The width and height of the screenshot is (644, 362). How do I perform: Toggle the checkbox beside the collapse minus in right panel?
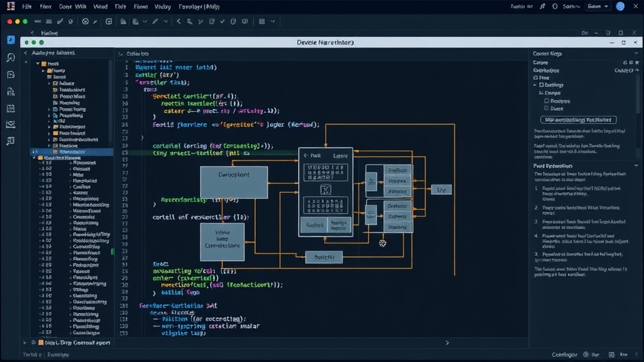click(x=541, y=85)
